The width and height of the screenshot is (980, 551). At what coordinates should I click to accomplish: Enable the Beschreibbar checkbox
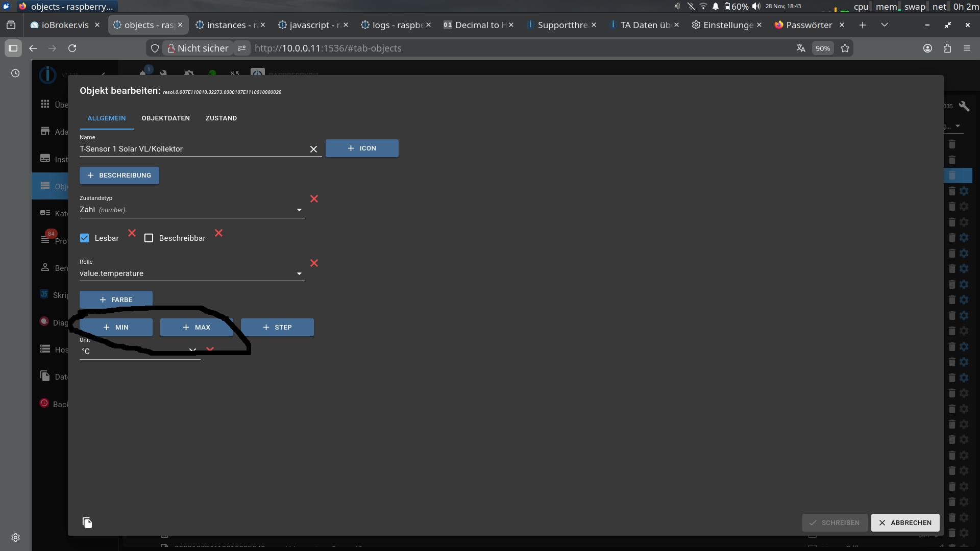click(149, 238)
